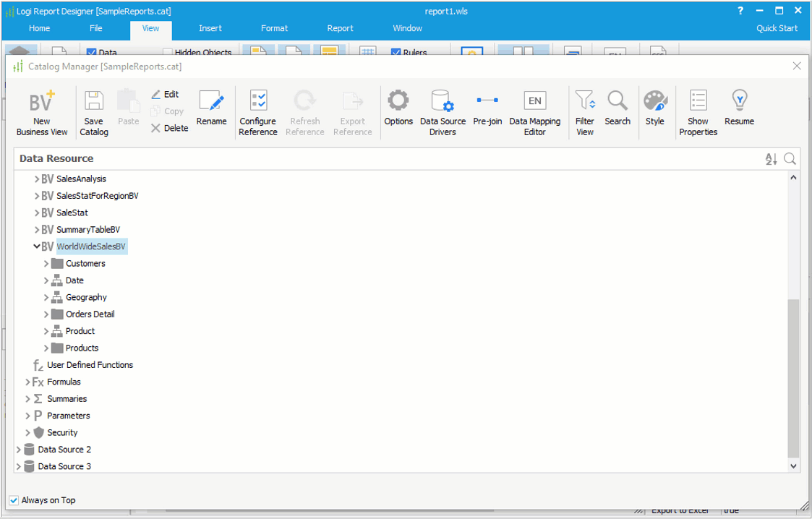Expand the Formulas node
This screenshot has width=812, height=519.
coord(27,382)
